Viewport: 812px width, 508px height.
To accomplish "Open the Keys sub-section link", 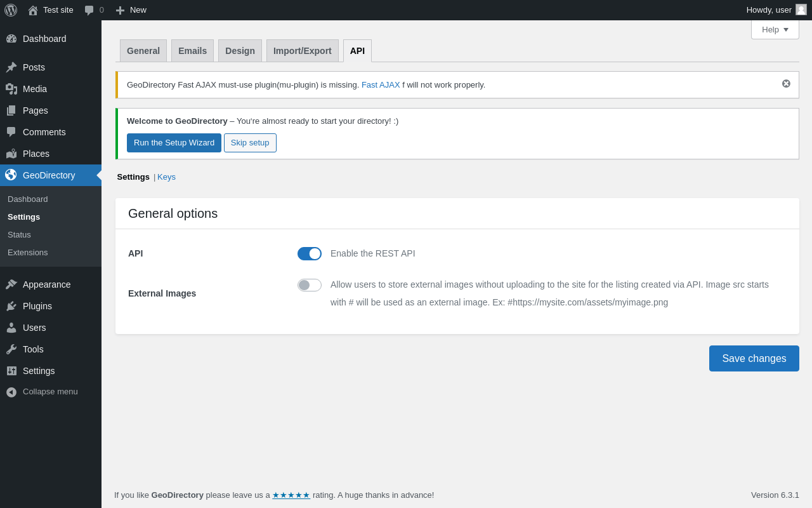I will coord(166,177).
